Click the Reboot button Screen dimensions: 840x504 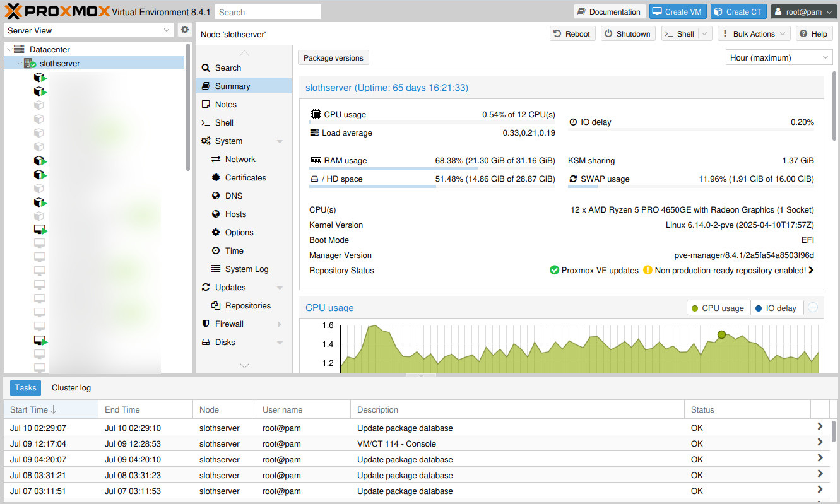(x=573, y=34)
